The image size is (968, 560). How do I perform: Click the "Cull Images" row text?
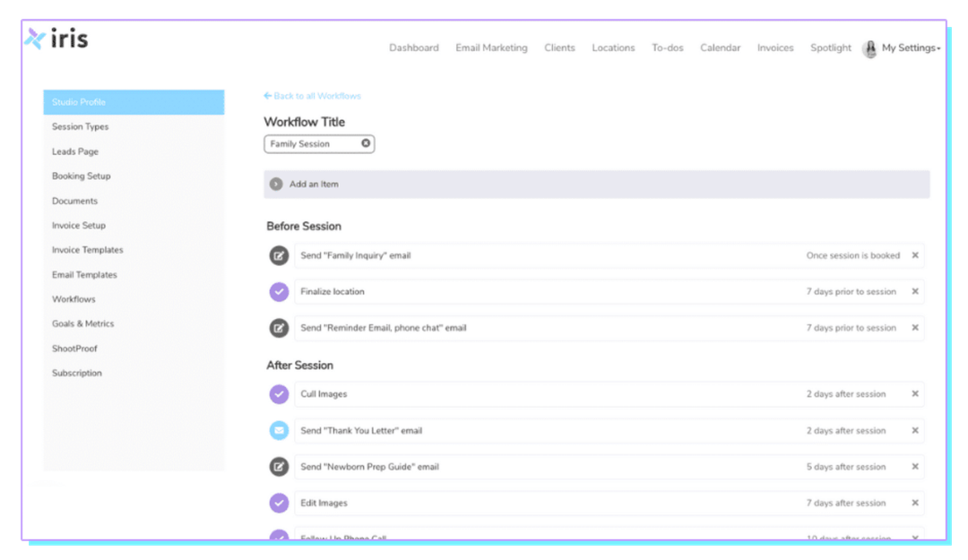point(324,394)
